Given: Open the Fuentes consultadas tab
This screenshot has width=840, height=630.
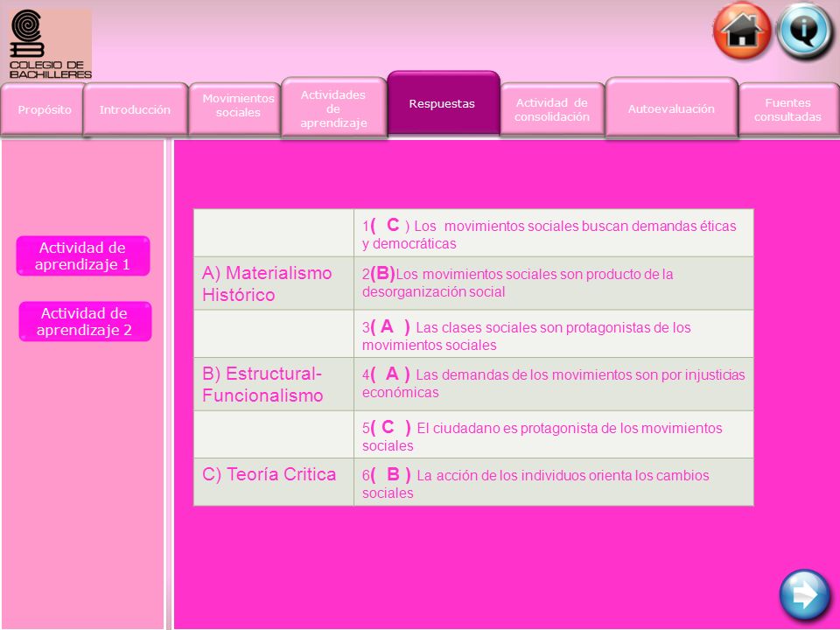Looking at the screenshot, I should [788, 110].
